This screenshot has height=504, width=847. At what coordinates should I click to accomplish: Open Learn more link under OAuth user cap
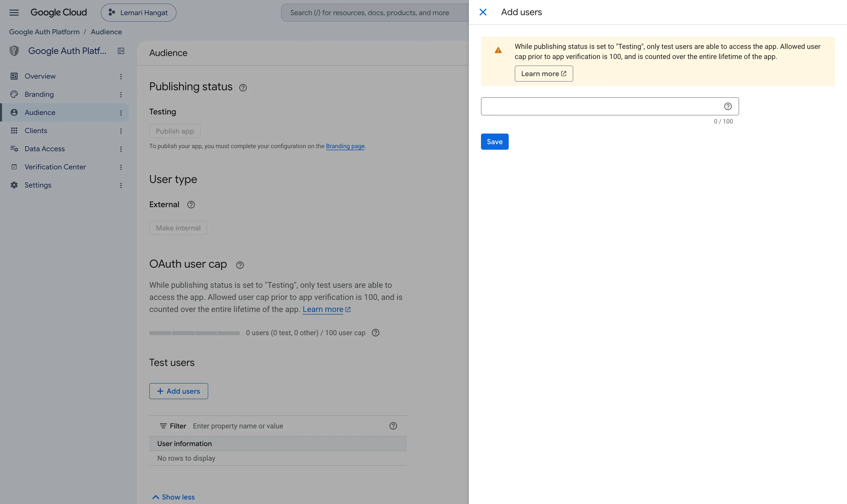tap(326, 309)
